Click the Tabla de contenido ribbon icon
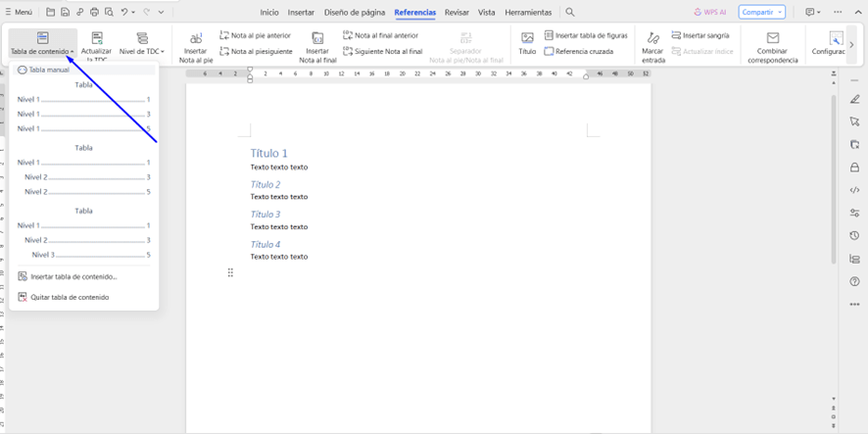 pyautogui.click(x=43, y=37)
